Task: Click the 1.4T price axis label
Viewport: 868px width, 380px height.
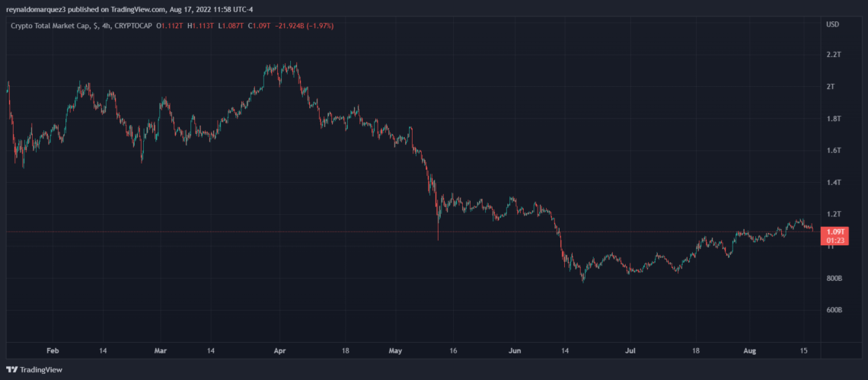Action: point(834,182)
